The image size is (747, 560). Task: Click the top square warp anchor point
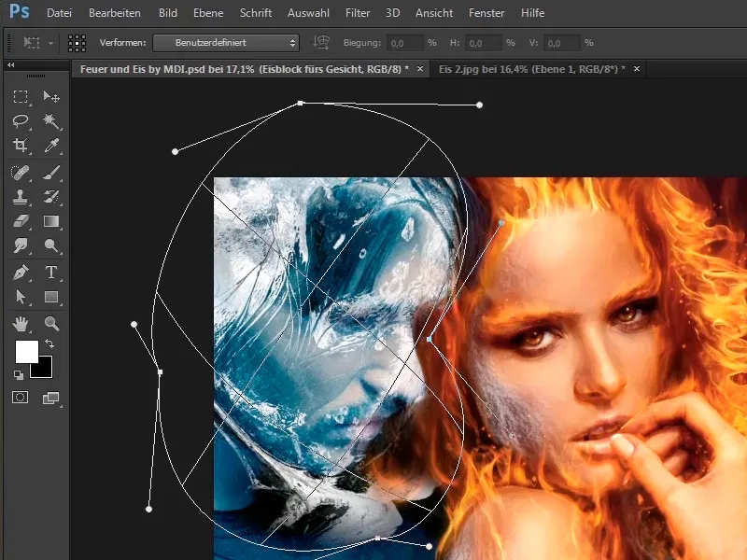coord(300,103)
